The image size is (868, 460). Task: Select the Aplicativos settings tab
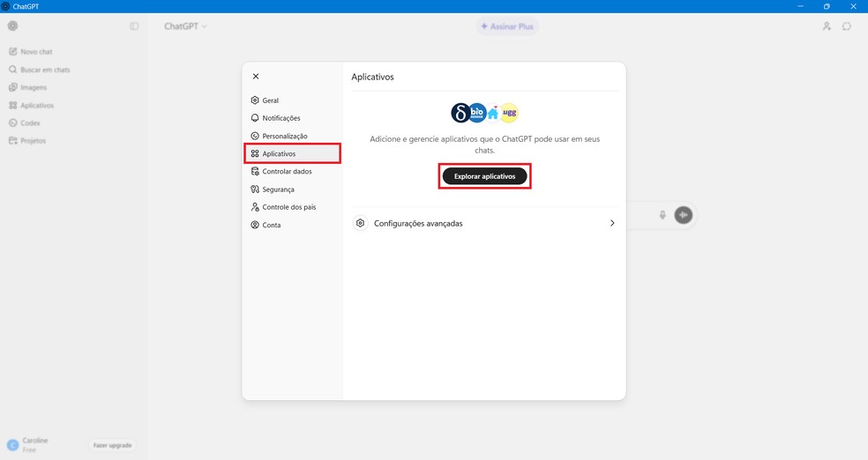pyautogui.click(x=292, y=153)
